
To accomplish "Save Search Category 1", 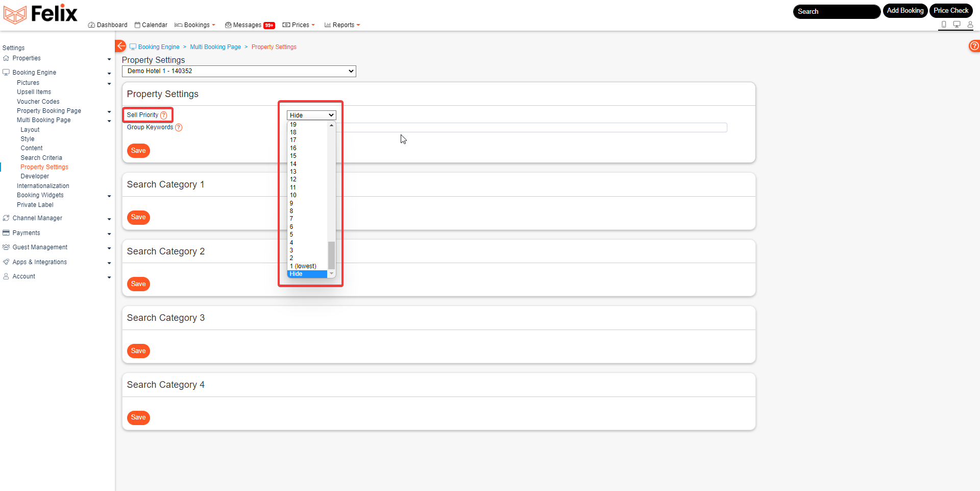I will click(138, 217).
